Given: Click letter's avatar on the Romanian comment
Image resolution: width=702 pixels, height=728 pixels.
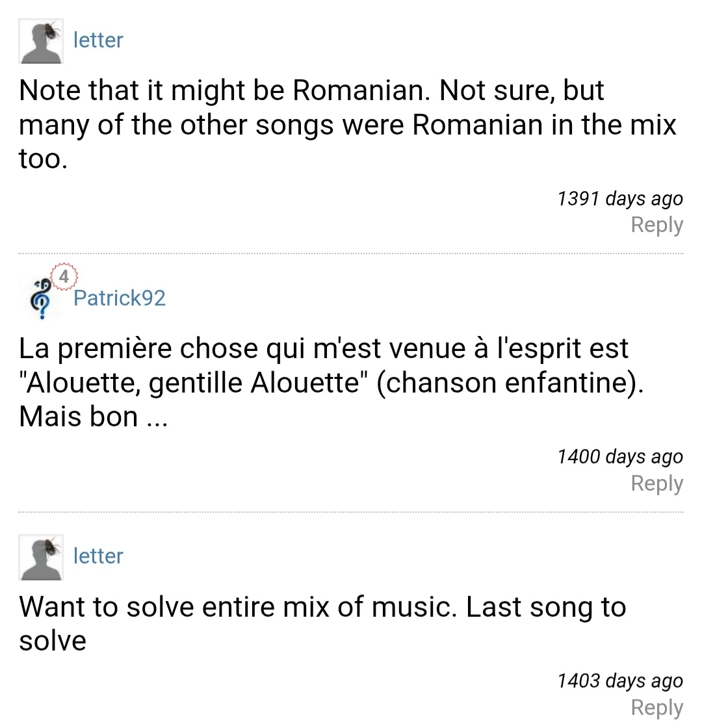Looking at the screenshot, I should (x=41, y=41).
